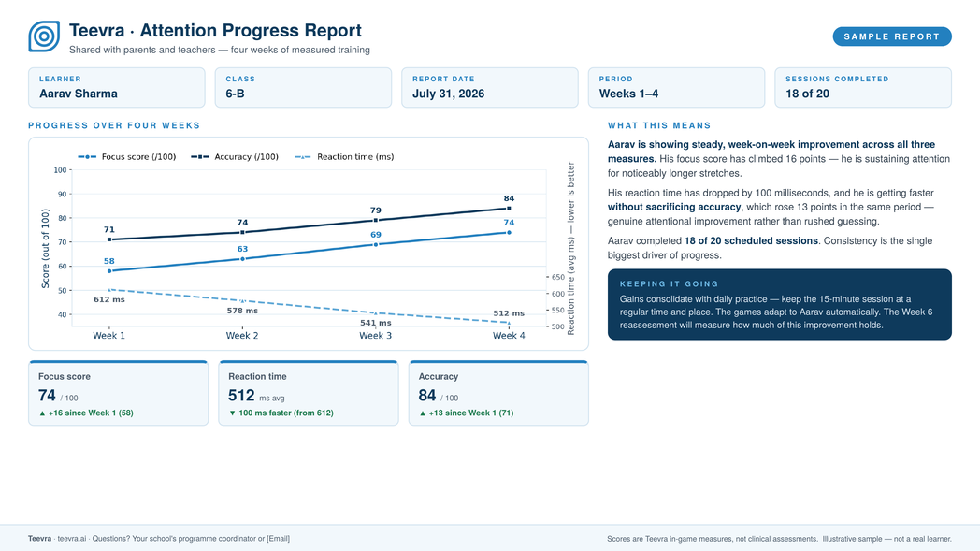980x551 pixels.
Task: Click the Reaction time legend entry
Action: click(x=344, y=157)
